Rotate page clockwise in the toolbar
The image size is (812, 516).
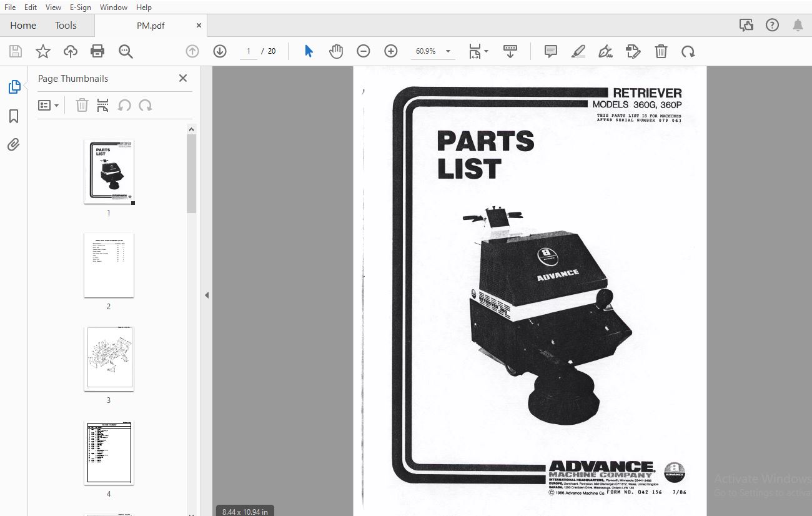tap(688, 51)
